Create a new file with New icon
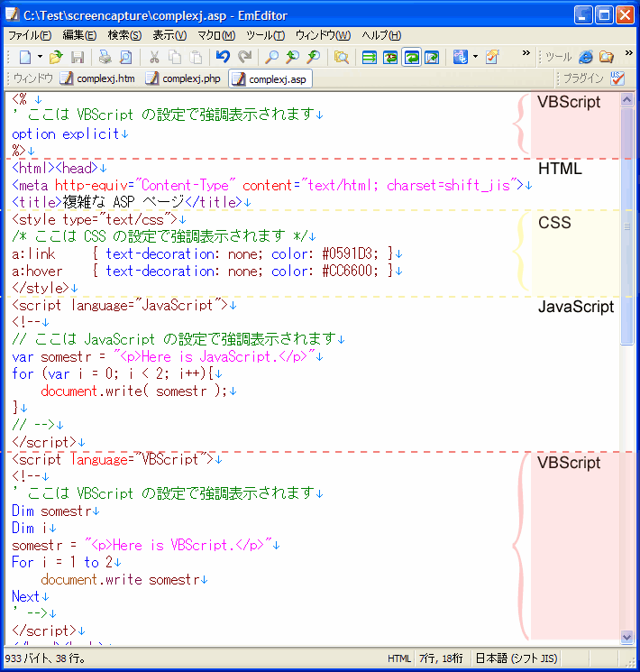Viewport: 640px width, 672px height. click(x=25, y=57)
